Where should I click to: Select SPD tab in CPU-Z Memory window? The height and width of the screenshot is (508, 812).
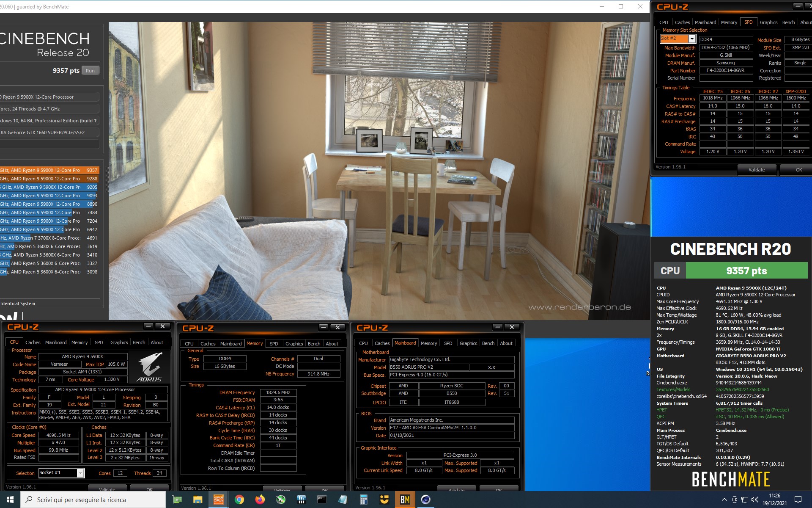pos(274,344)
